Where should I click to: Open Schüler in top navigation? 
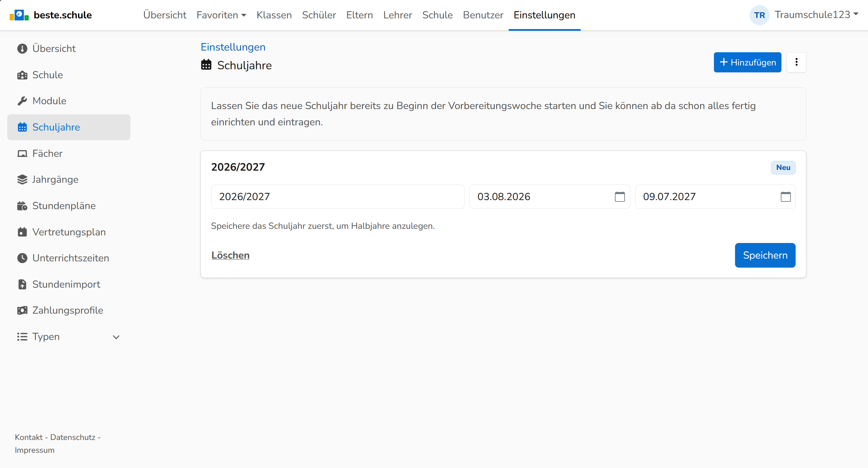pos(319,15)
